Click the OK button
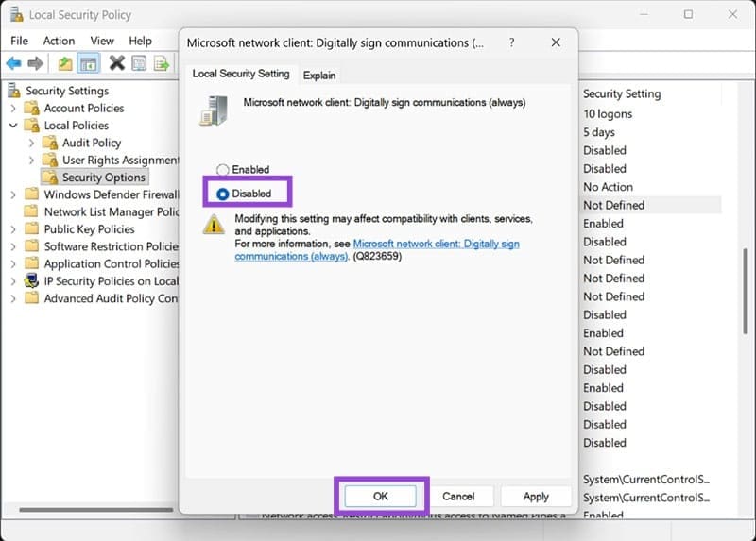 (381, 497)
